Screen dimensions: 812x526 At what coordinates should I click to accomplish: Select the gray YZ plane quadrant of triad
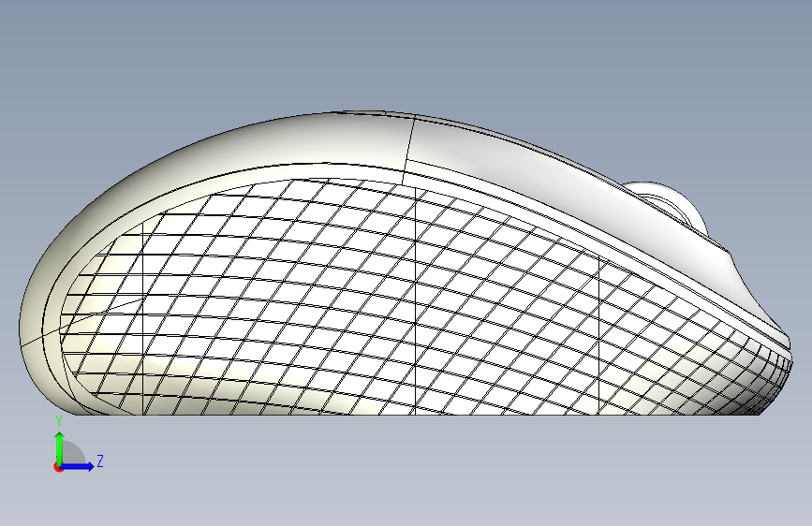point(72,454)
